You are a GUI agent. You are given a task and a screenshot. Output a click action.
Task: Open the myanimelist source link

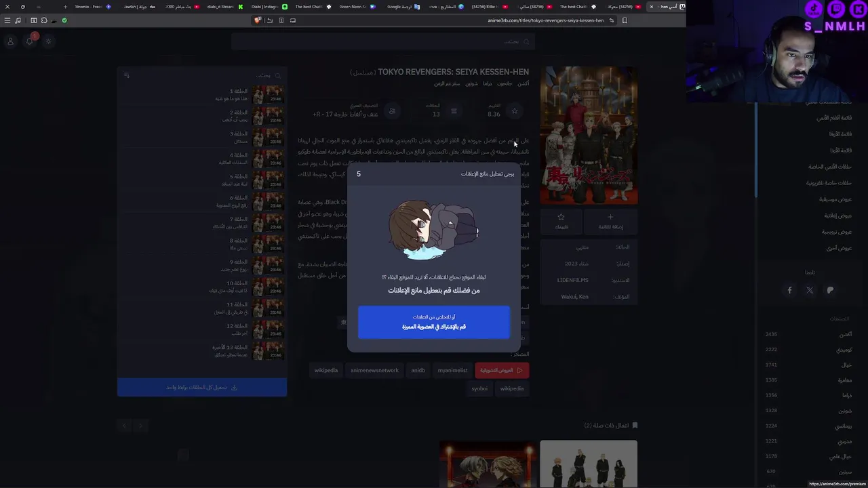pyautogui.click(x=452, y=370)
